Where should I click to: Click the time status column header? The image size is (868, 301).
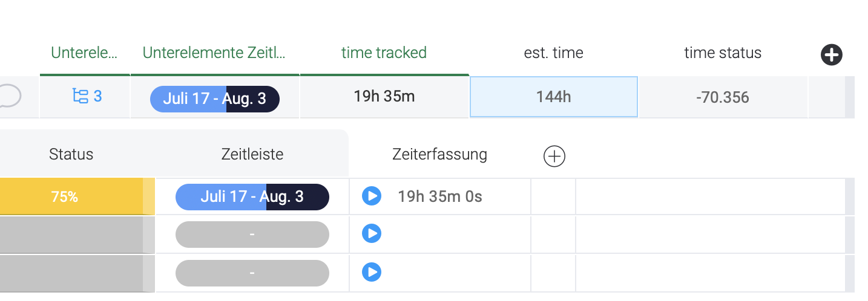pos(723,53)
